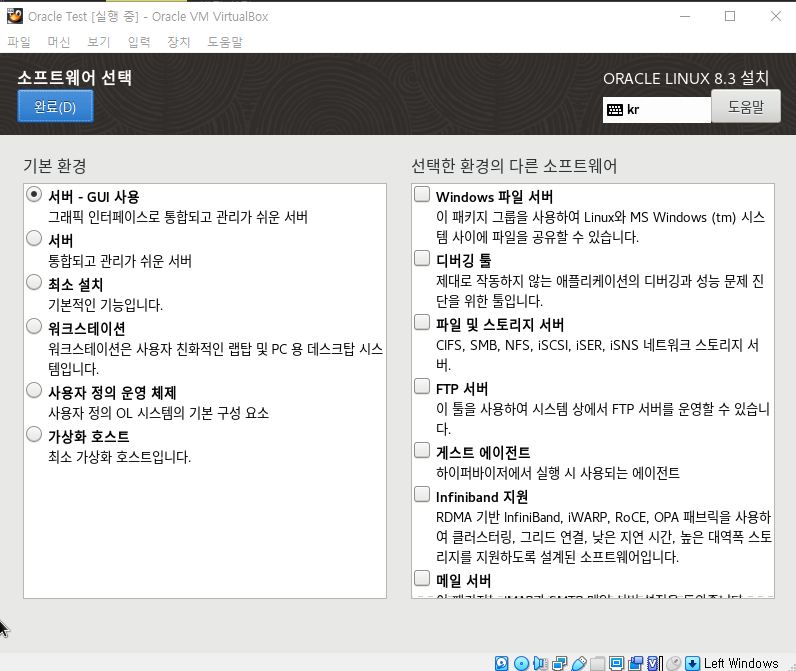Click the '완료(D)' done button
This screenshot has height=671, width=796.
click(55, 107)
